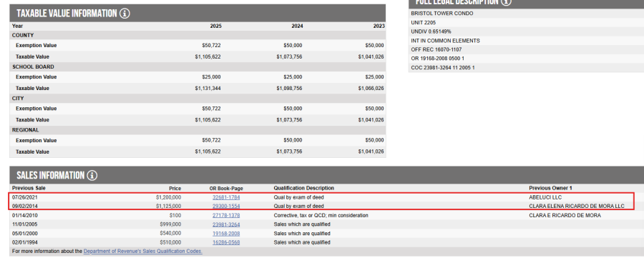This screenshot has width=644, height=258.
Task: Click the Taxable Value Information section header
Action: click(x=197, y=14)
